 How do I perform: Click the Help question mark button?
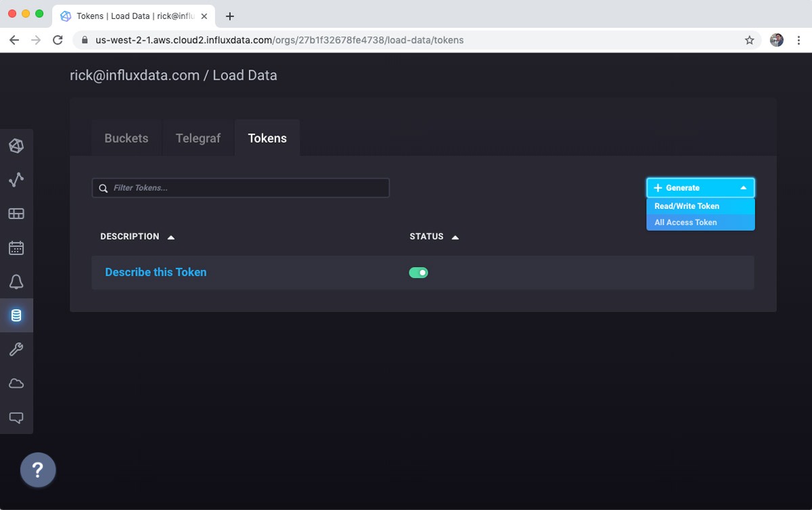coord(38,469)
